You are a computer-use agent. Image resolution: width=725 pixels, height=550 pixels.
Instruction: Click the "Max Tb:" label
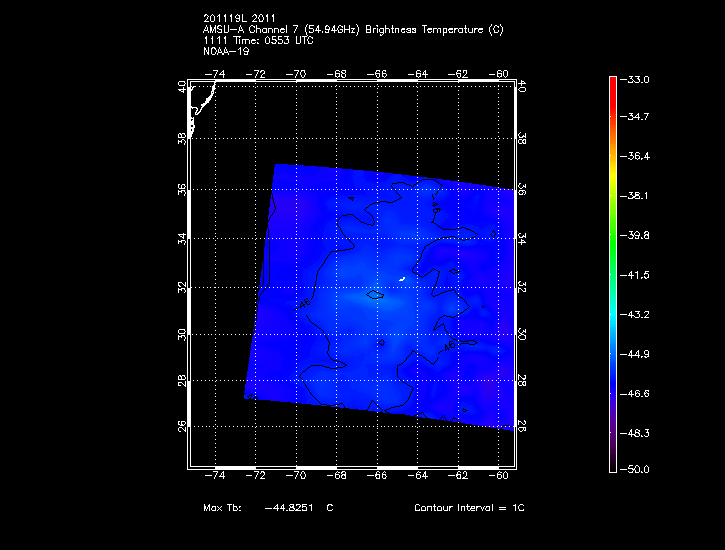pos(222,507)
